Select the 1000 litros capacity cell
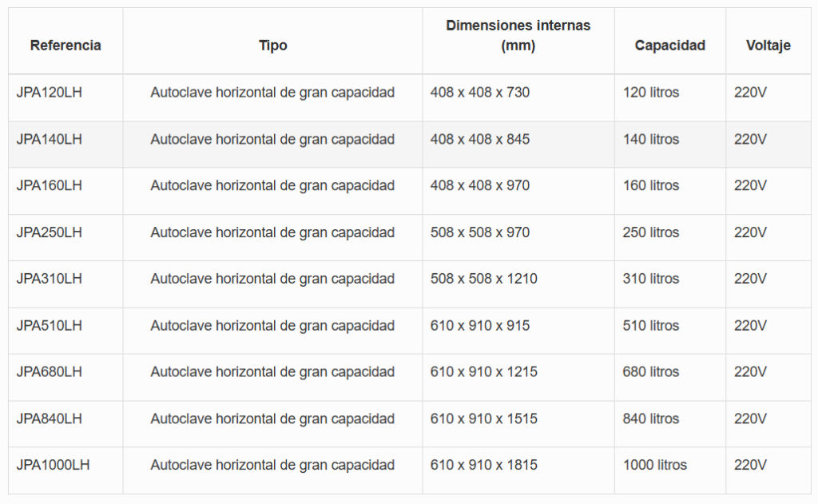The height and width of the screenshot is (504, 818). [x=654, y=466]
